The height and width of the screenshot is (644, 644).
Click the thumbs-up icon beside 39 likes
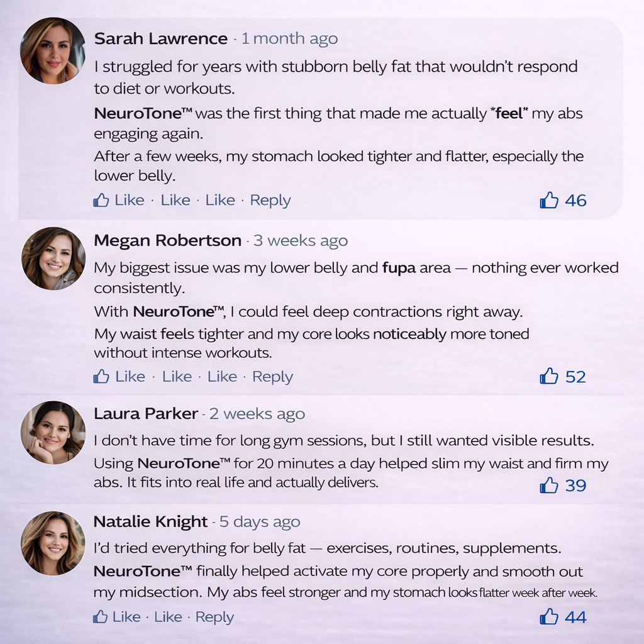coord(549,485)
